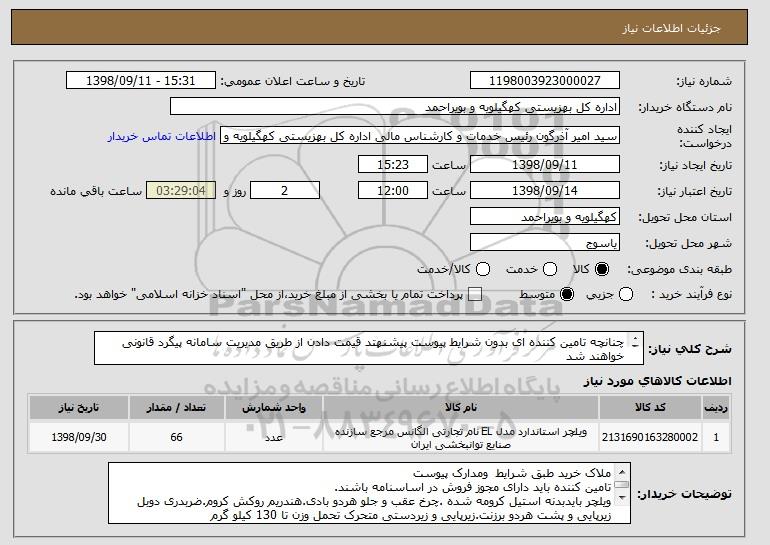This screenshot has height=545, width=770.
Task: Select the کالا/خدمت radio button
Action: 483,269
